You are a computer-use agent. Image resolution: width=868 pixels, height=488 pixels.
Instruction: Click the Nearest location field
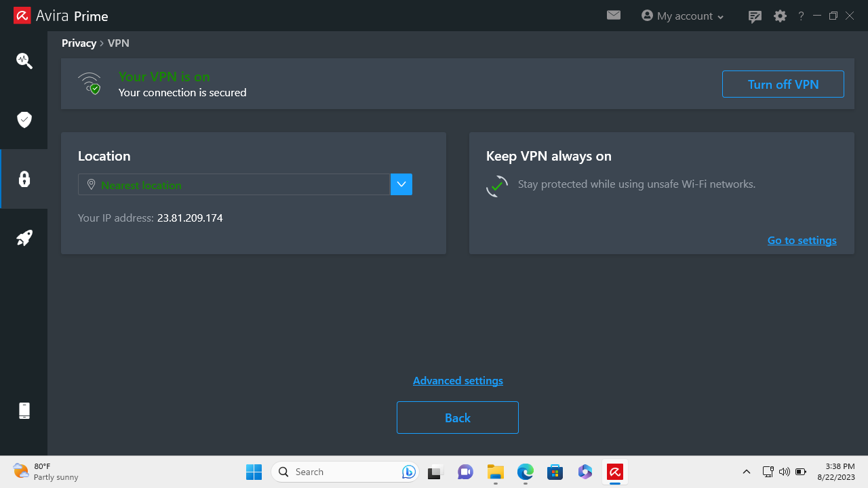pos(234,184)
